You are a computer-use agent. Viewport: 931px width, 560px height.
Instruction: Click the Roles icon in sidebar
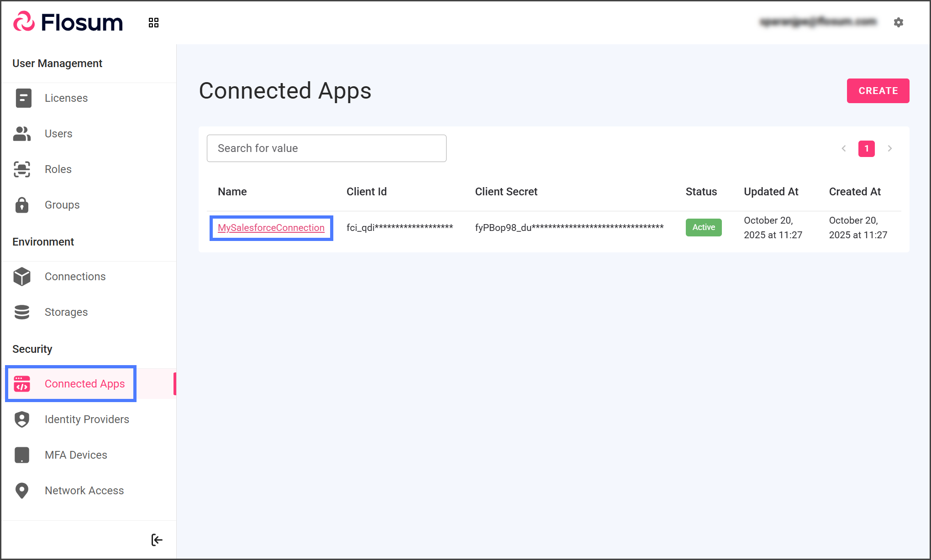tap(22, 169)
